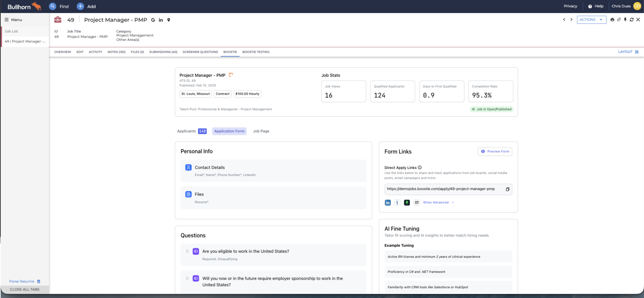
Task: Copy the direct apply link URL
Action: [507, 189]
